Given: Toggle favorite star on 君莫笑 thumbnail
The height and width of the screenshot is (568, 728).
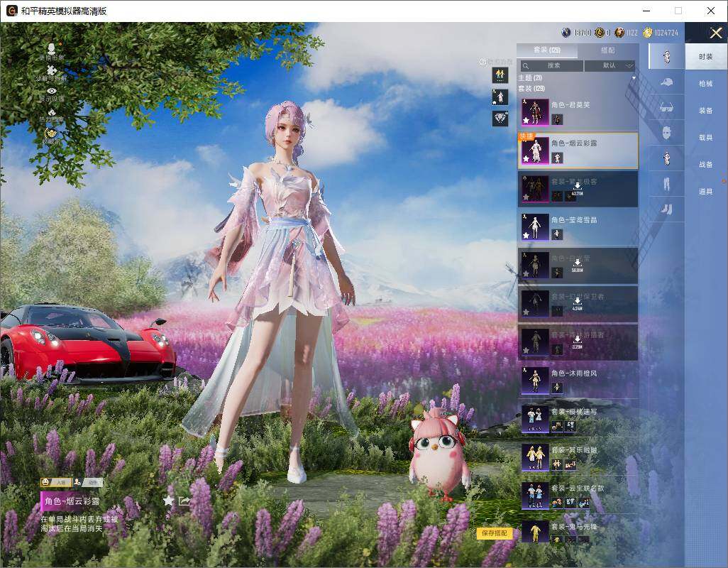Looking at the screenshot, I should 526,120.
